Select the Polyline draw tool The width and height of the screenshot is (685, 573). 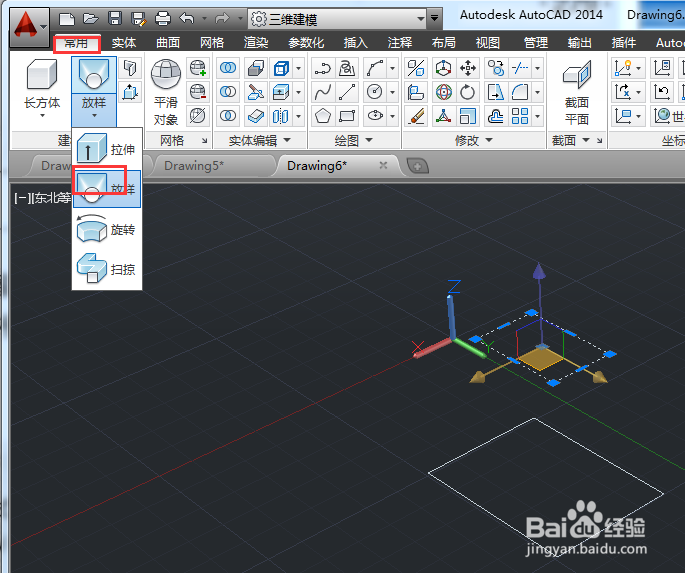pos(322,68)
